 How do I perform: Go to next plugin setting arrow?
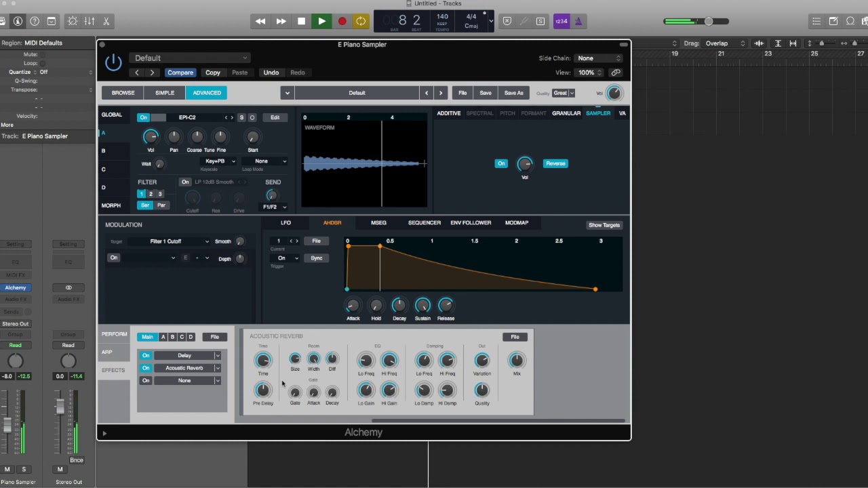click(152, 73)
